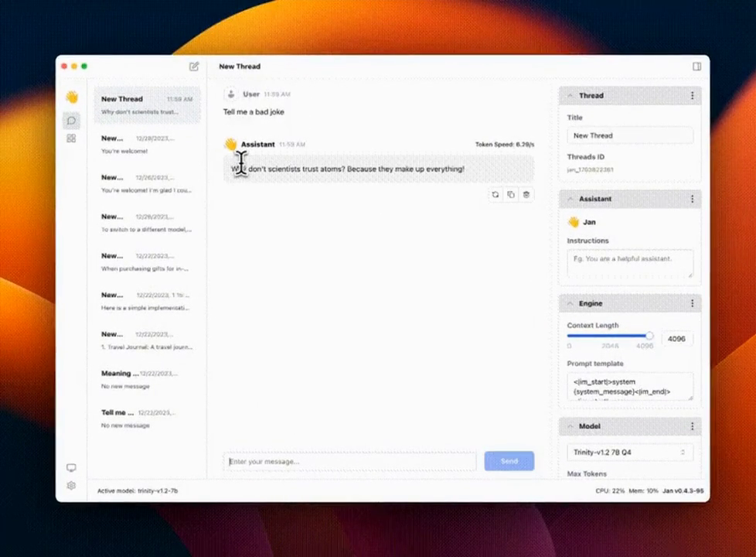Click the 'New Thread' header title

pyautogui.click(x=240, y=67)
